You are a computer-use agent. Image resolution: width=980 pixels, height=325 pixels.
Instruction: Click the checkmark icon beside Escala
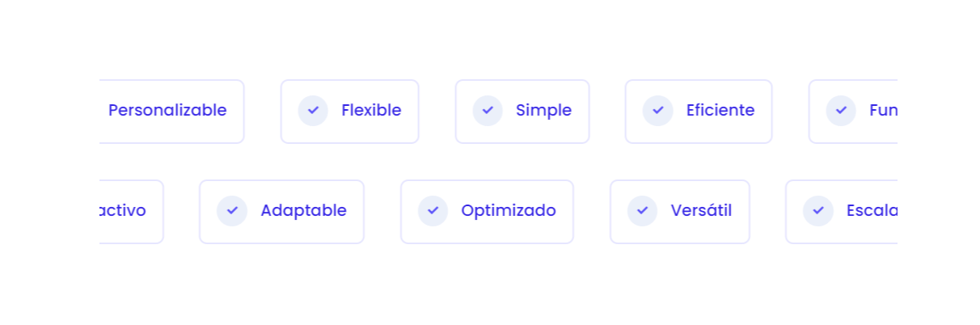tap(817, 211)
